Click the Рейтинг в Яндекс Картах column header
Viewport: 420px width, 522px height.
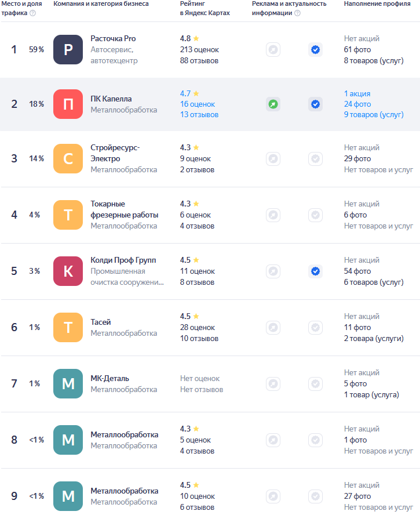coord(205,8)
